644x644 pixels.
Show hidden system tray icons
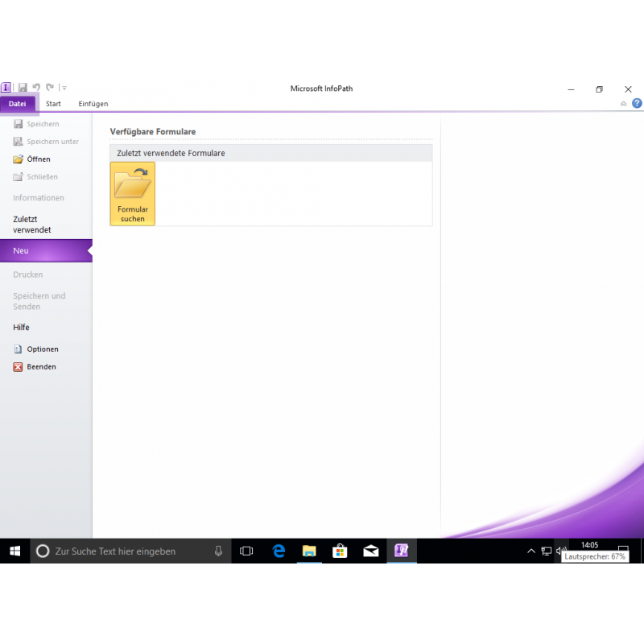pos(530,551)
